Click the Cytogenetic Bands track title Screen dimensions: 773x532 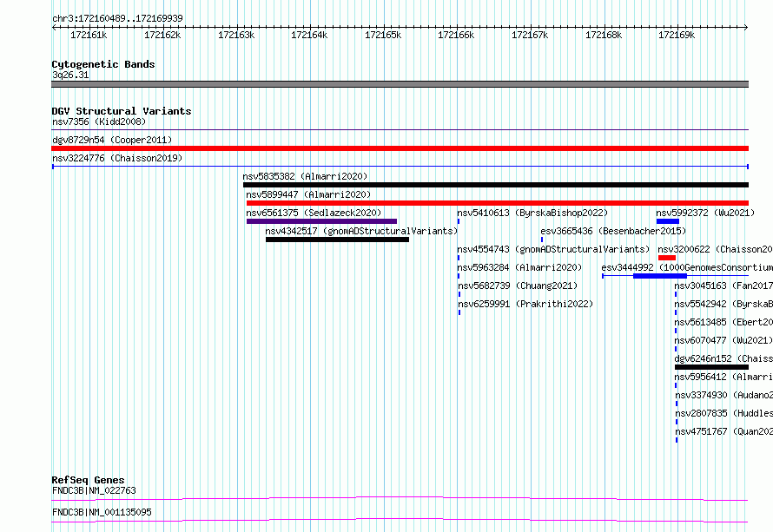click(x=103, y=64)
